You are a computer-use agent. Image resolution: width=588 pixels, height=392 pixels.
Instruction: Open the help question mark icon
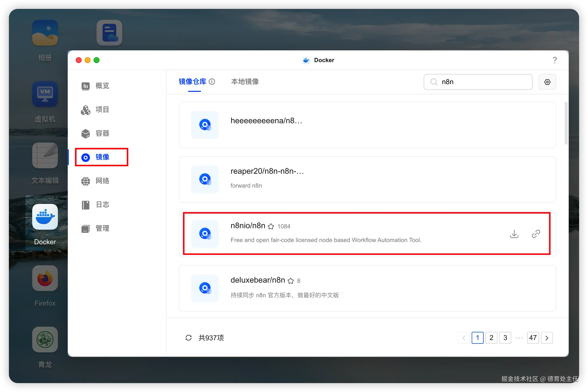555,60
